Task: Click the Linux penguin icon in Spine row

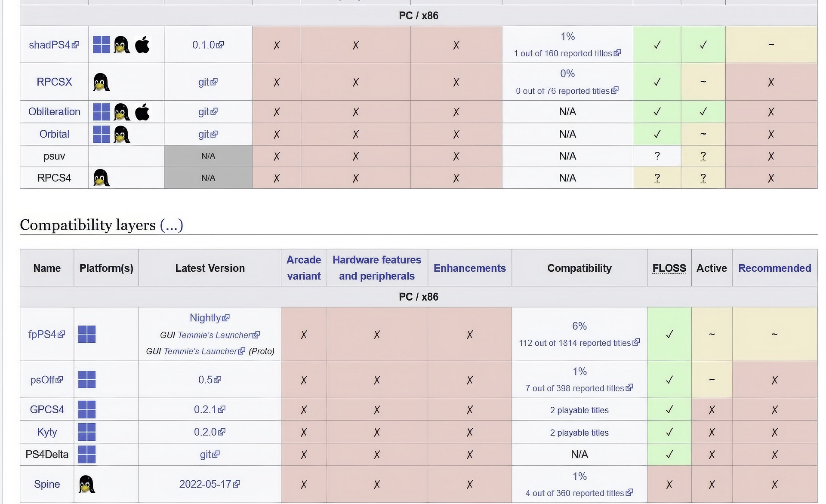Action: point(87,484)
